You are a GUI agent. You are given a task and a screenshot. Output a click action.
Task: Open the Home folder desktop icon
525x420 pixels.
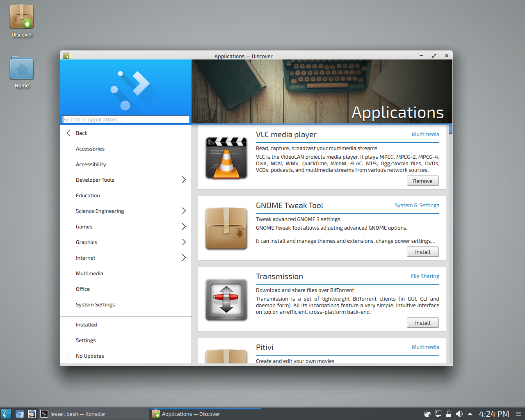(22, 72)
